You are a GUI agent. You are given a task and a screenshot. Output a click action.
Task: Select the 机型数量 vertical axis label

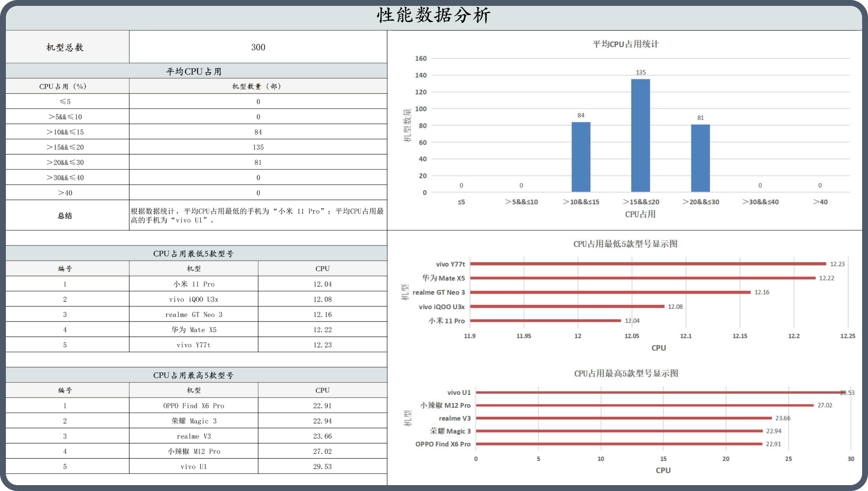pyautogui.click(x=407, y=125)
